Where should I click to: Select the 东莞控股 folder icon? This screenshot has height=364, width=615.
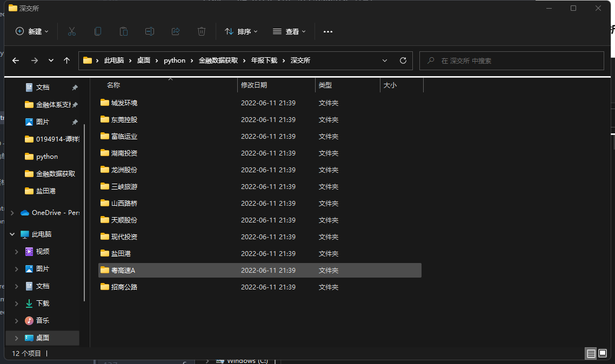(x=104, y=119)
